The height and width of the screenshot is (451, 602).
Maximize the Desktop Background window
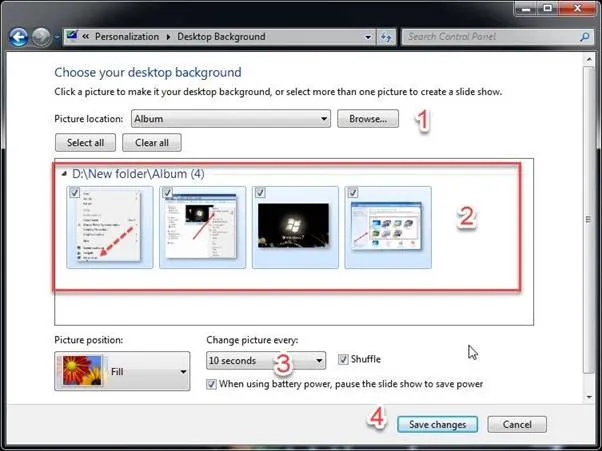(545, 9)
